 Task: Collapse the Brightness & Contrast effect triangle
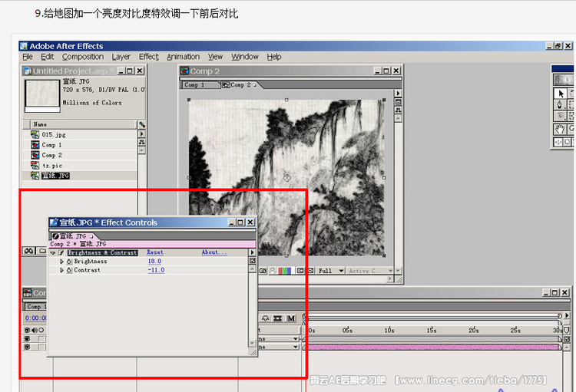[x=52, y=253]
